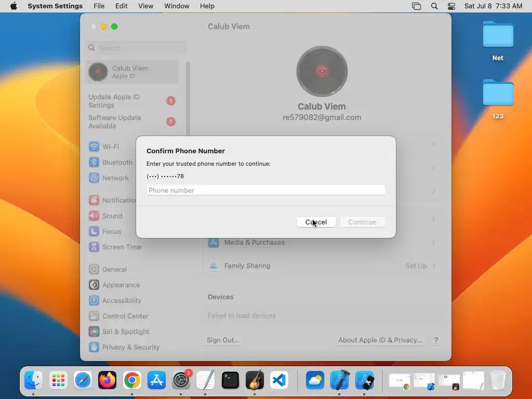
Task: Click the Phone number input field
Action: click(x=265, y=190)
